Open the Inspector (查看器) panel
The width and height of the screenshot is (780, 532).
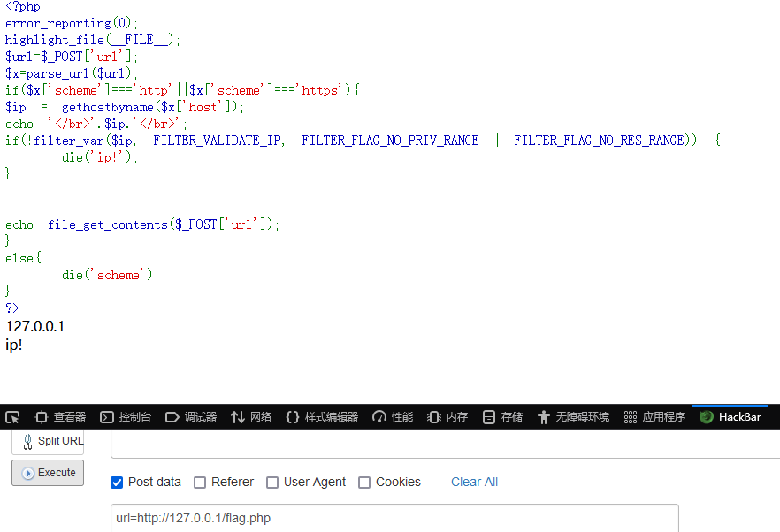60,417
